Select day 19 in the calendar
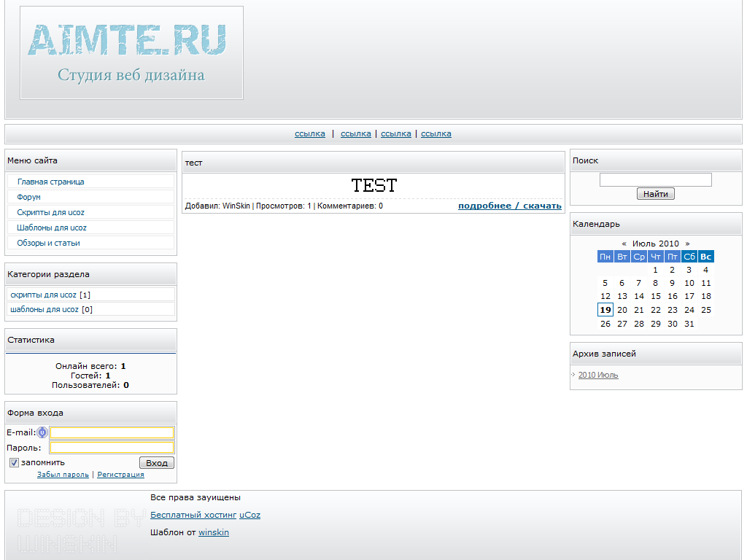This screenshot has width=747, height=560. click(x=605, y=310)
